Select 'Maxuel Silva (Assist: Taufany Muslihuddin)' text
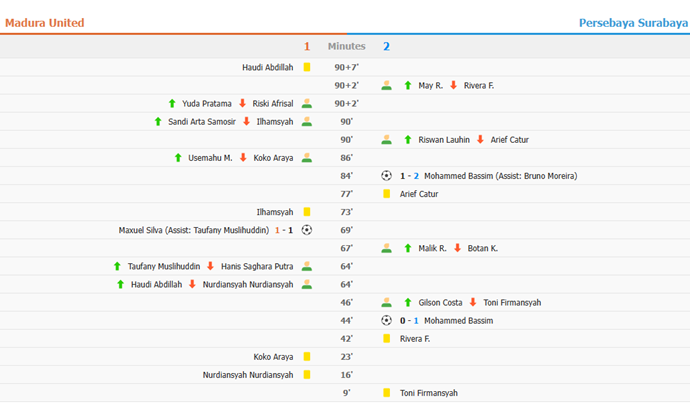690x404 pixels. [194, 230]
